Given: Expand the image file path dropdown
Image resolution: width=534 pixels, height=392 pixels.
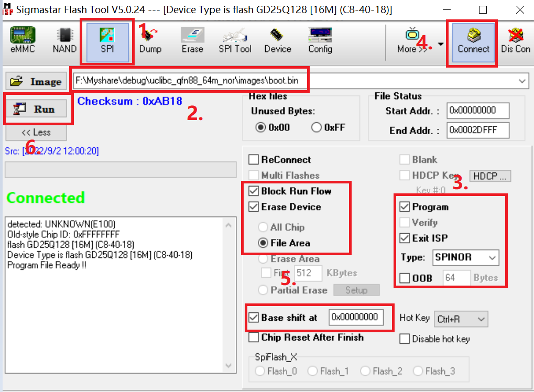Looking at the screenshot, I should pyautogui.click(x=522, y=81).
